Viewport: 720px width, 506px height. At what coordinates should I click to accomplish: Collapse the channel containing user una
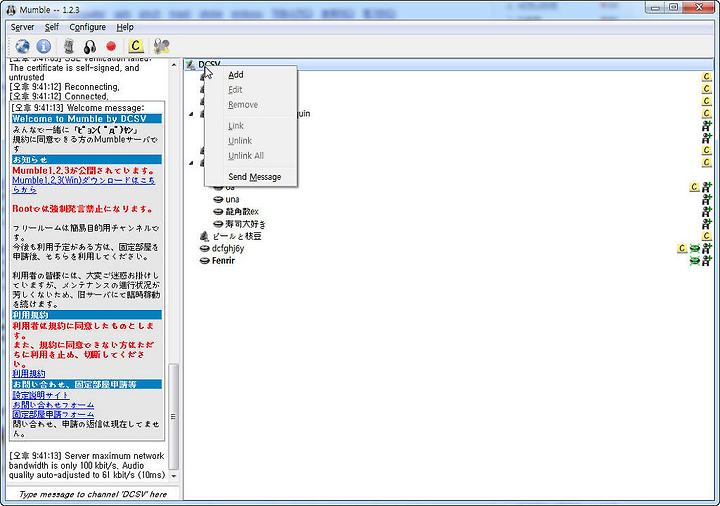(191, 163)
